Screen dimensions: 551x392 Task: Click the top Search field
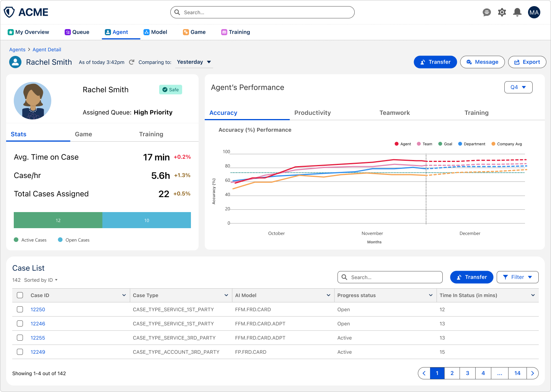[x=262, y=12]
